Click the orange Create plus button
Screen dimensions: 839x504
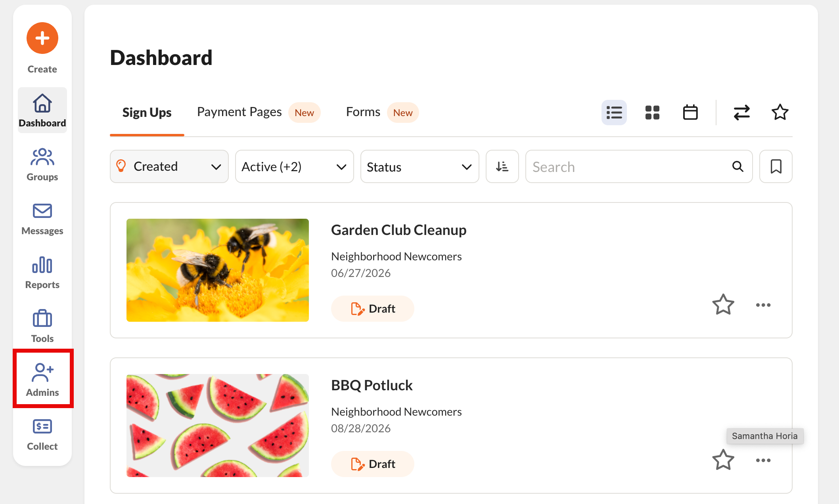(42, 38)
